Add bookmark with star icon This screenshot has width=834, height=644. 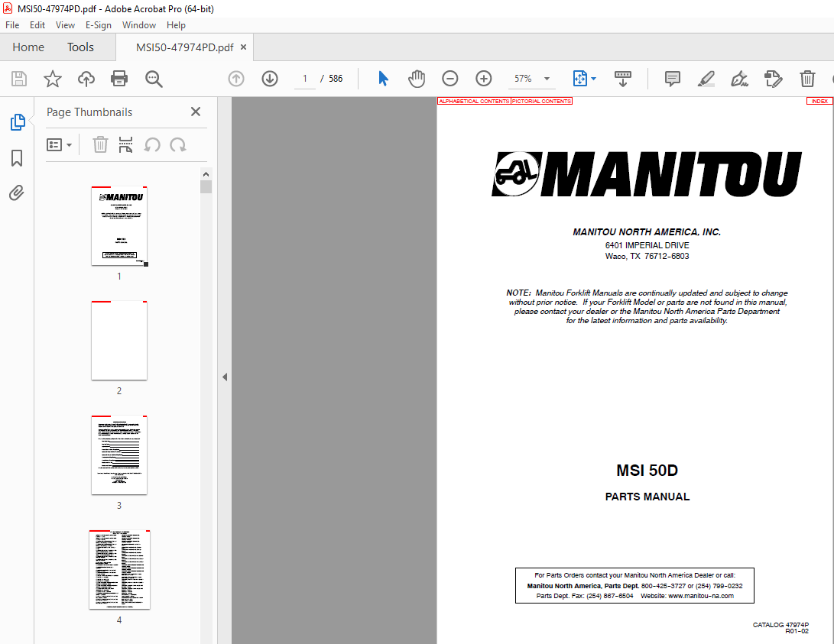coord(52,79)
